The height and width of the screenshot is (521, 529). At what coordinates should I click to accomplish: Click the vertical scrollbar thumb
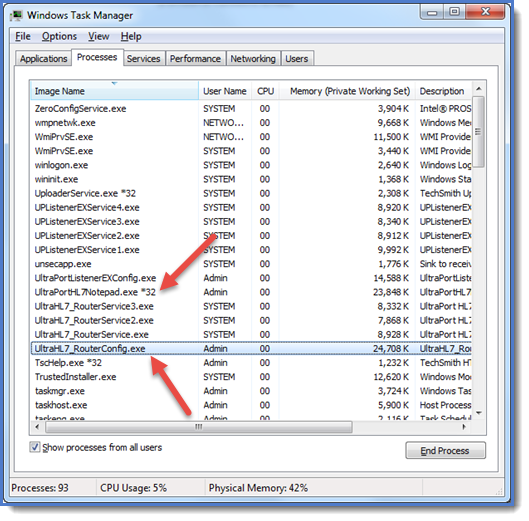pyautogui.click(x=478, y=132)
